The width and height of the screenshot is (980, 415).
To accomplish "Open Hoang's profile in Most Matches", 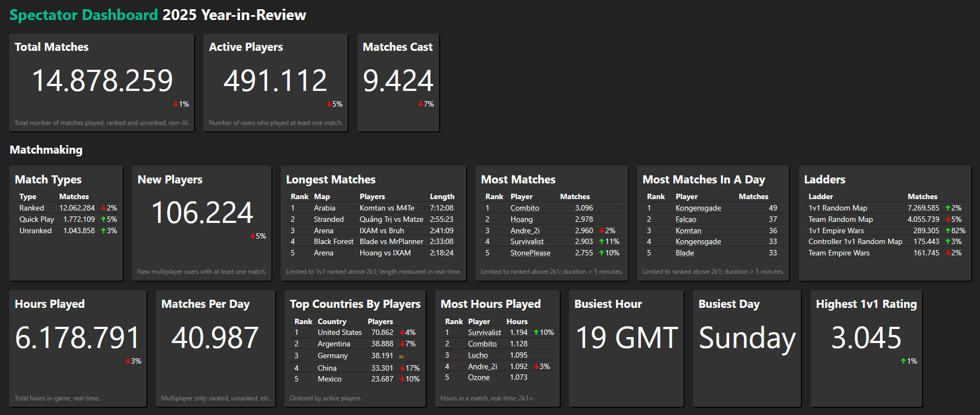I will pyautogui.click(x=521, y=219).
